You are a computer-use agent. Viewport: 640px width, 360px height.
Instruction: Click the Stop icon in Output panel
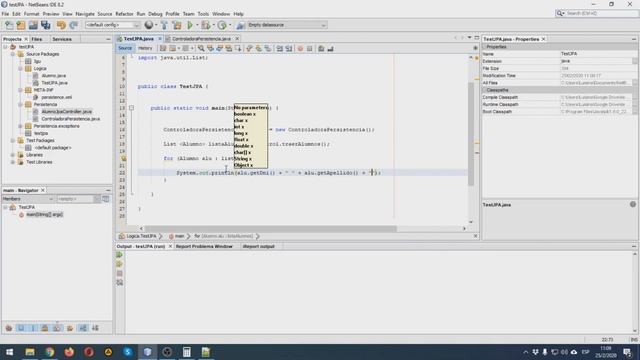120,273
